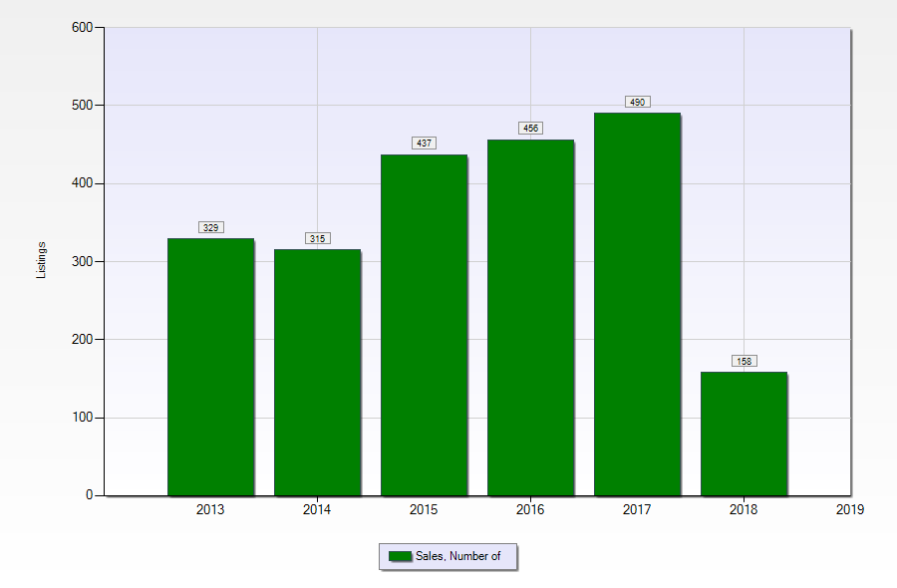Click the 329 data label
This screenshot has width=897, height=588.
pyautogui.click(x=210, y=227)
